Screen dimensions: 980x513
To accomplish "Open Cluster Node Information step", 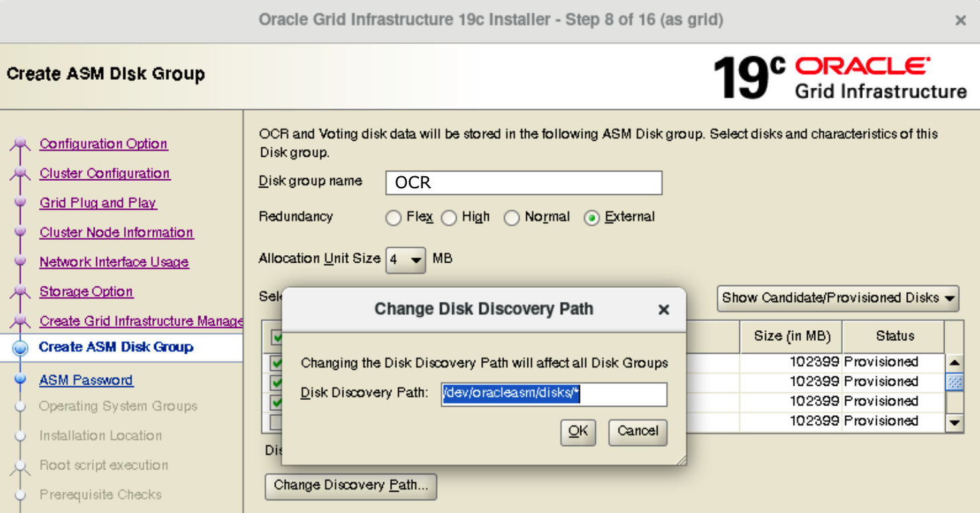I will (x=117, y=232).
